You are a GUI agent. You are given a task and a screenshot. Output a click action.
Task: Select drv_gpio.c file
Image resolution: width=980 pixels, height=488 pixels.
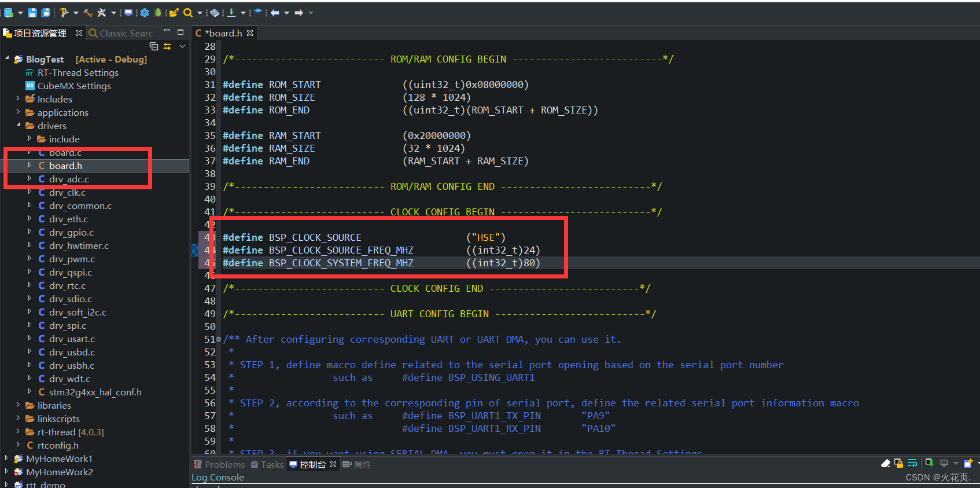click(71, 232)
